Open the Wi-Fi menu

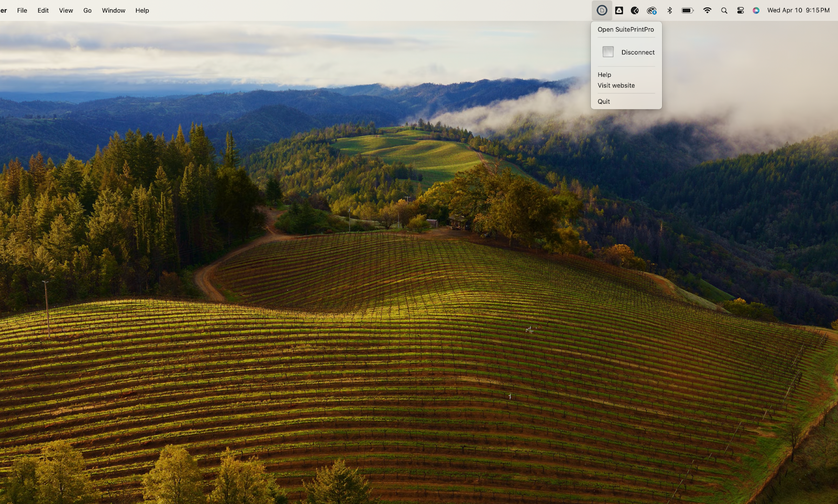coord(707,10)
